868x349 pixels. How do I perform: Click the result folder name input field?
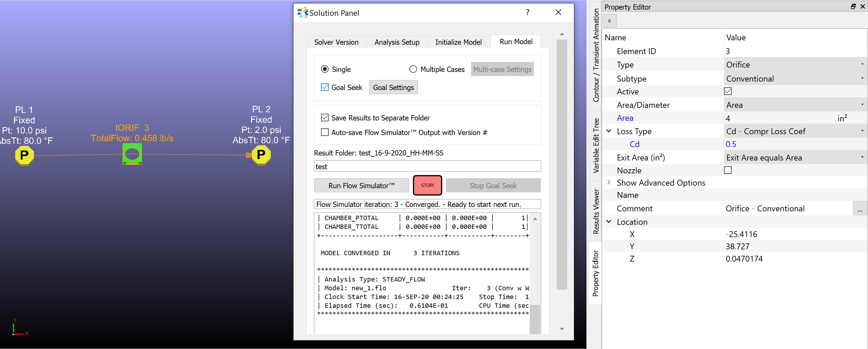(x=427, y=167)
